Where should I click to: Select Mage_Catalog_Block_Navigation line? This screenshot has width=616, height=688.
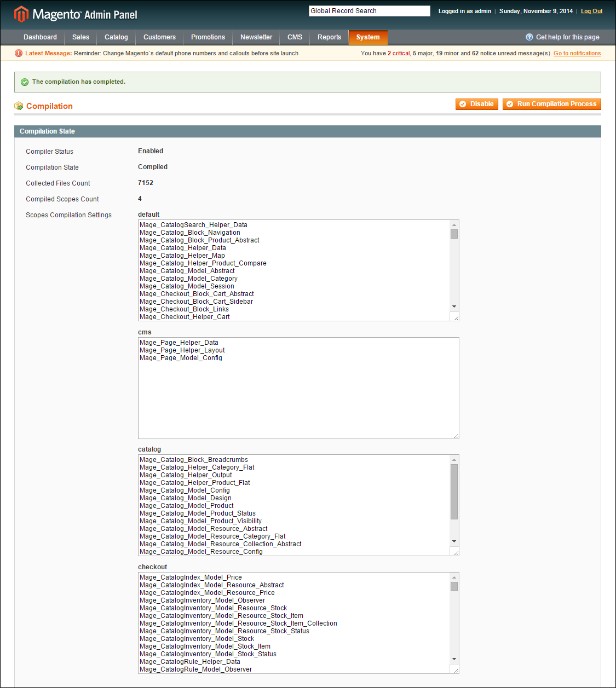coord(189,233)
